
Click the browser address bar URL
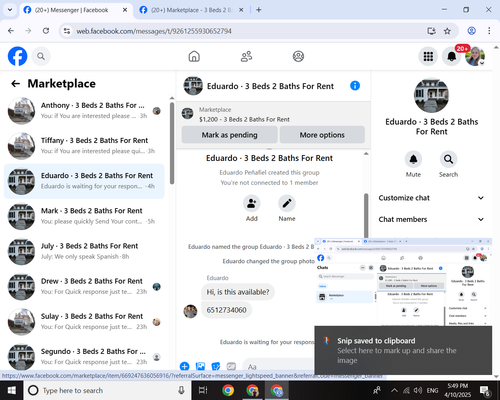pos(154,31)
